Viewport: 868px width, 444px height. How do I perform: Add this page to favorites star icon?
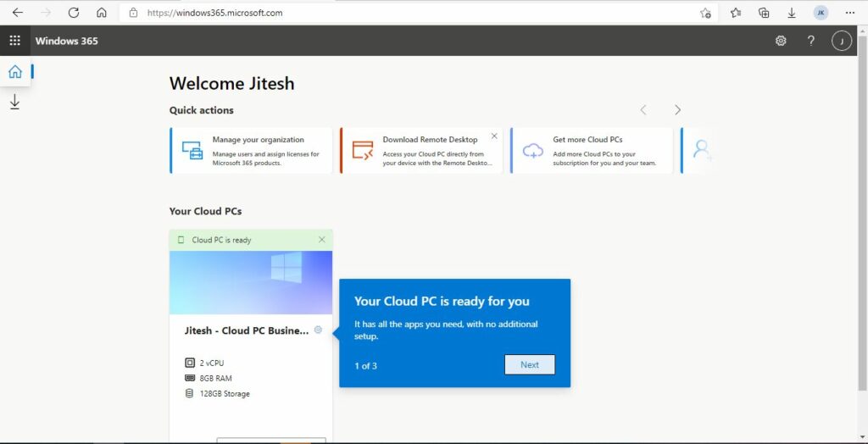705,14
